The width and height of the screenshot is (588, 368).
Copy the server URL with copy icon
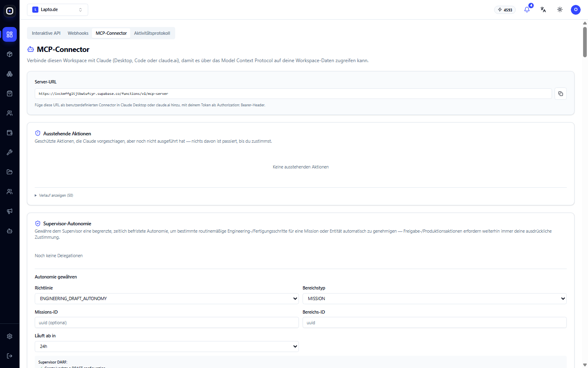561,94
